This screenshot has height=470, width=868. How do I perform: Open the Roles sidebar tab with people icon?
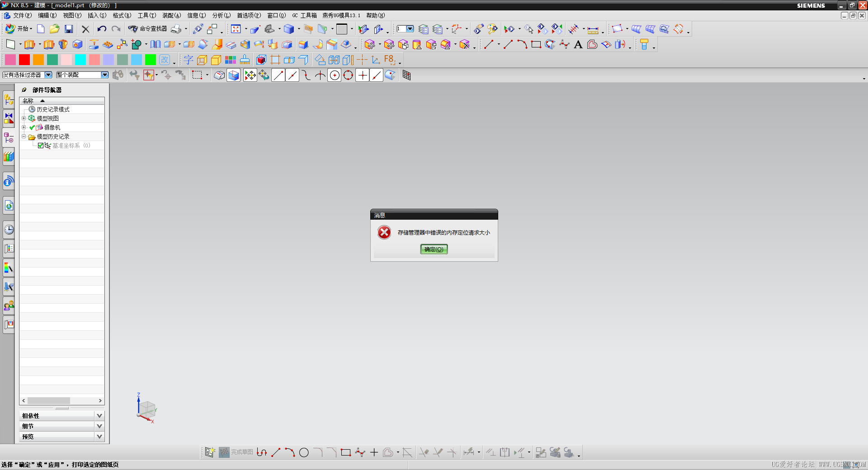coord(9,306)
